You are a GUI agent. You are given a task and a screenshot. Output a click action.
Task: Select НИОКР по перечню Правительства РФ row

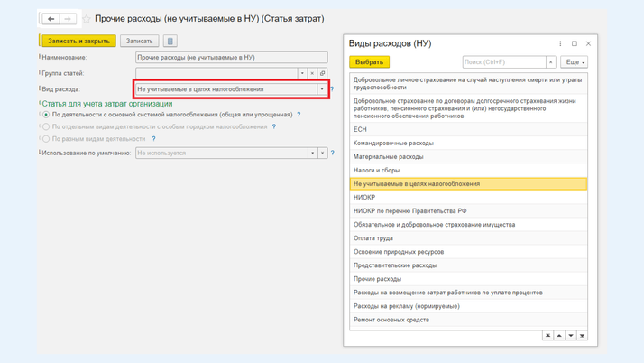(468, 211)
